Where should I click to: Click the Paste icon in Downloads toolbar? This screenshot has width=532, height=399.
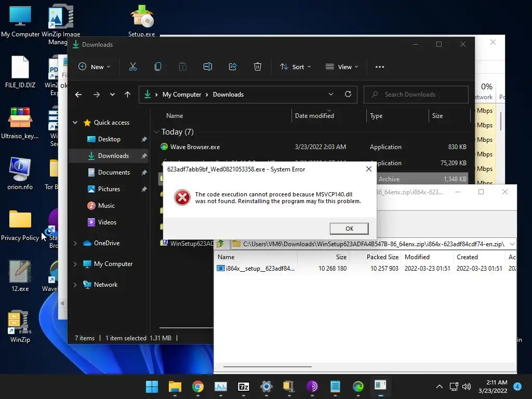[x=183, y=67]
